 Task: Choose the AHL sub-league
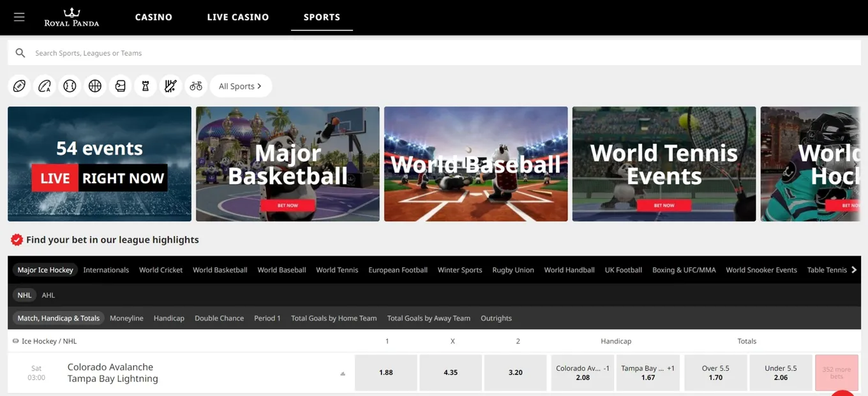tap(49, 295)
